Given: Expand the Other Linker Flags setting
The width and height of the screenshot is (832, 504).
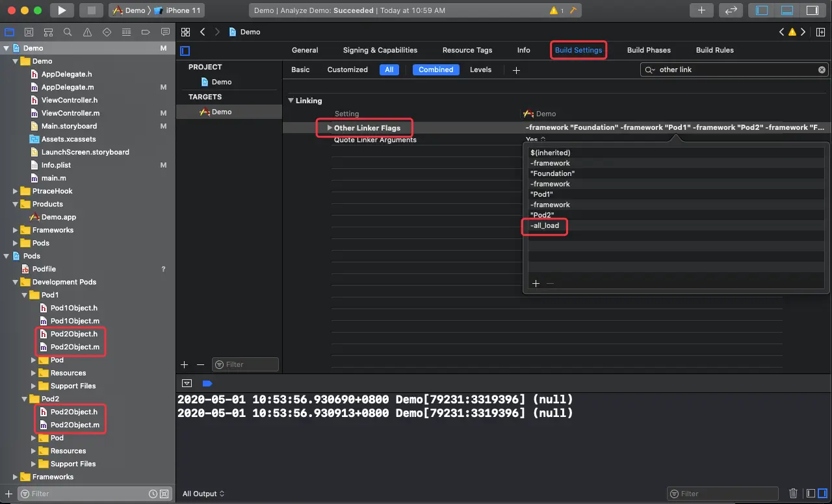Looking at the screenshot, I should point(330,128).
